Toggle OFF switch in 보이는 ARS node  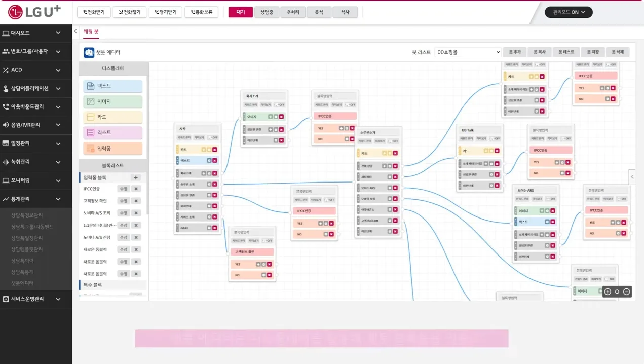(551, 199)
